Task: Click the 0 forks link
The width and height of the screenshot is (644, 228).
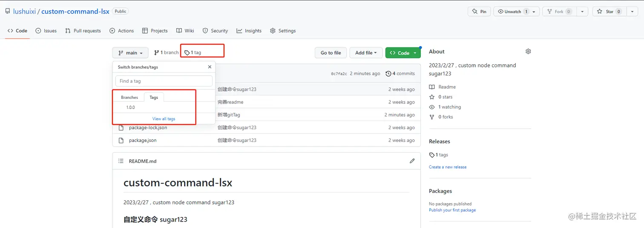Action: pos(441,117)
